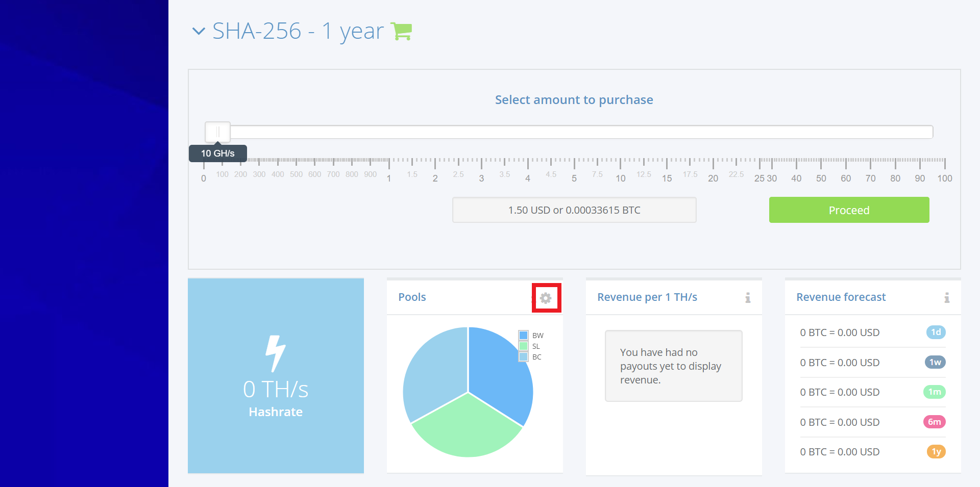Screen dimensions: 980x487
Task: Select the 1y revenue forecast badge
Action: [x=936, y=452]
